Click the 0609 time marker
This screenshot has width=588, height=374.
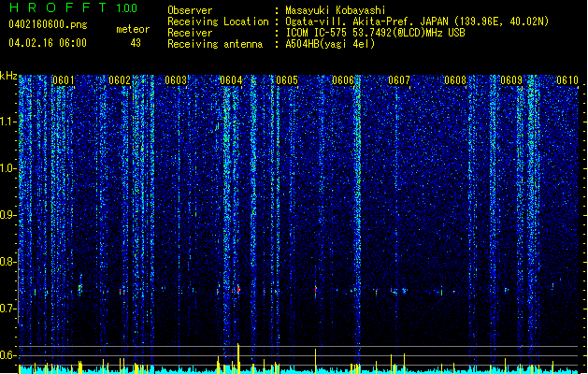(x=511, y=80)
